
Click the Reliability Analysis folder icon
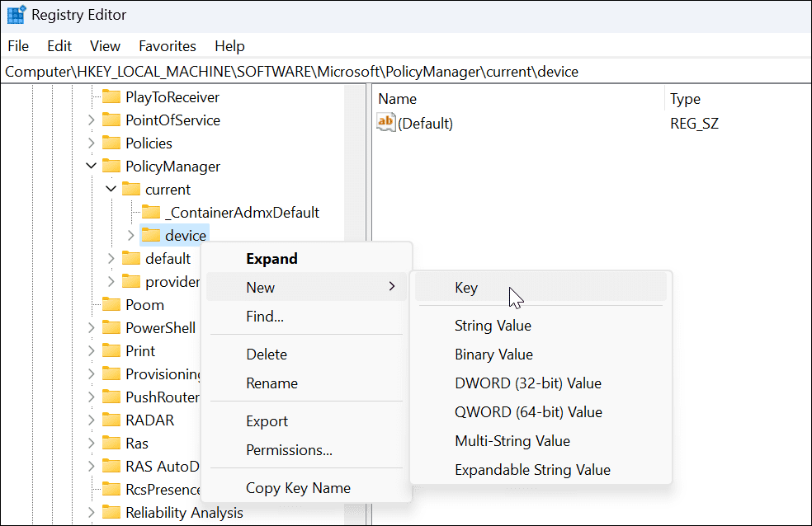[111, 513]
